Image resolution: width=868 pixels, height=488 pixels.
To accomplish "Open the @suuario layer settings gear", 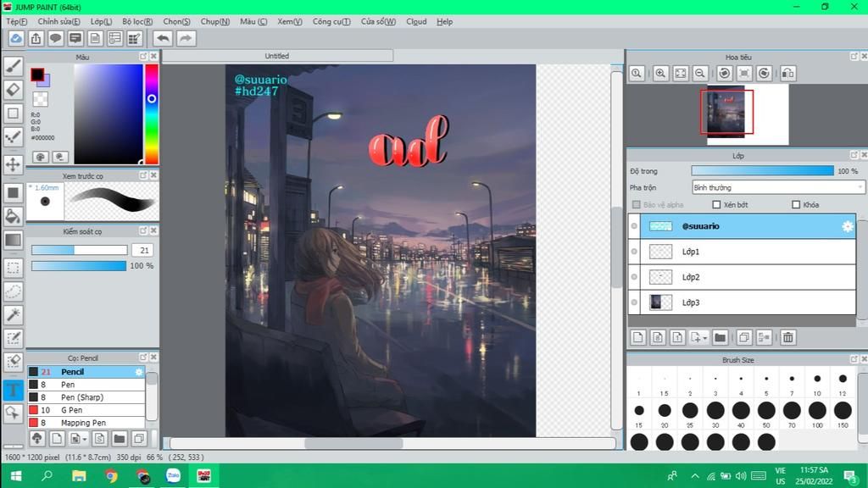I will pyautogui.click(x=848, y=226).
